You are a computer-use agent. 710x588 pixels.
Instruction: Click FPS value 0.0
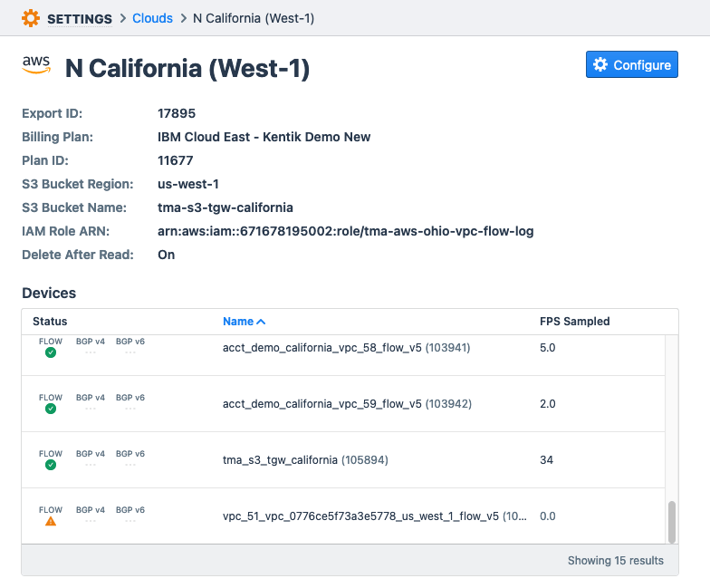547,516
